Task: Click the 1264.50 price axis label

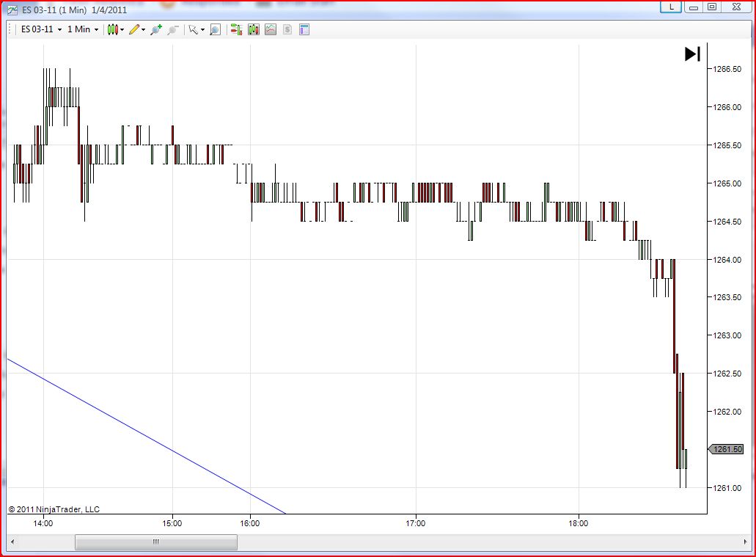Action: [727, 222]
